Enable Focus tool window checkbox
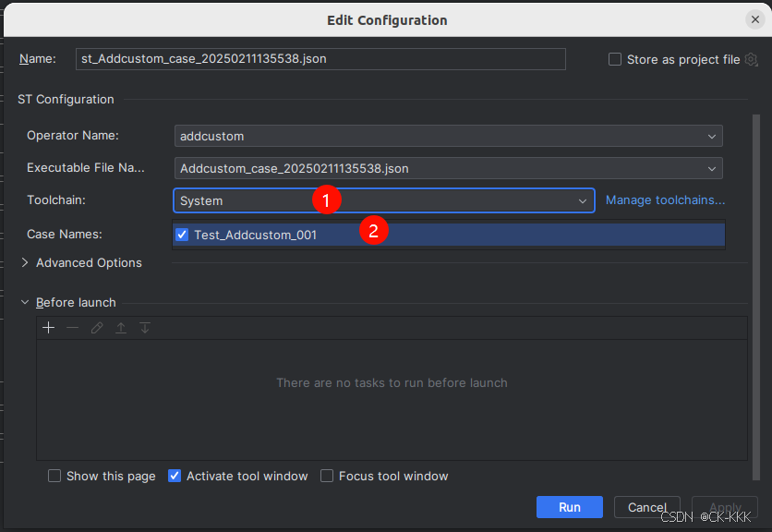This screenshot has height=532, width=772. 327,477
